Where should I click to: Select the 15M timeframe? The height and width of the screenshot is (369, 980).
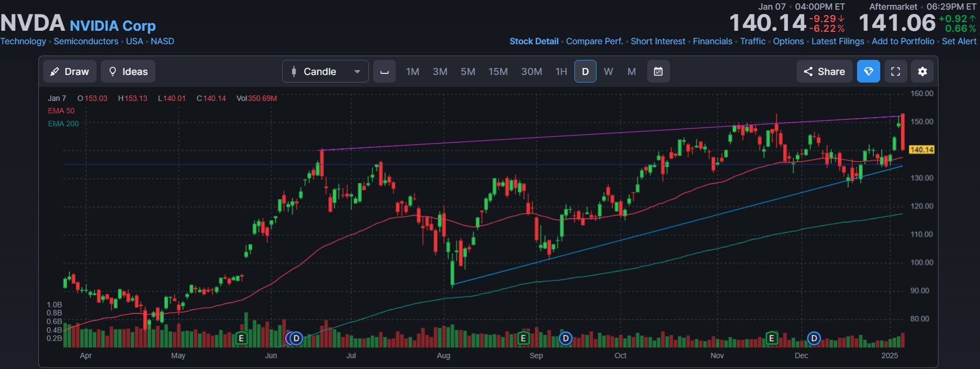click(498, 71)
